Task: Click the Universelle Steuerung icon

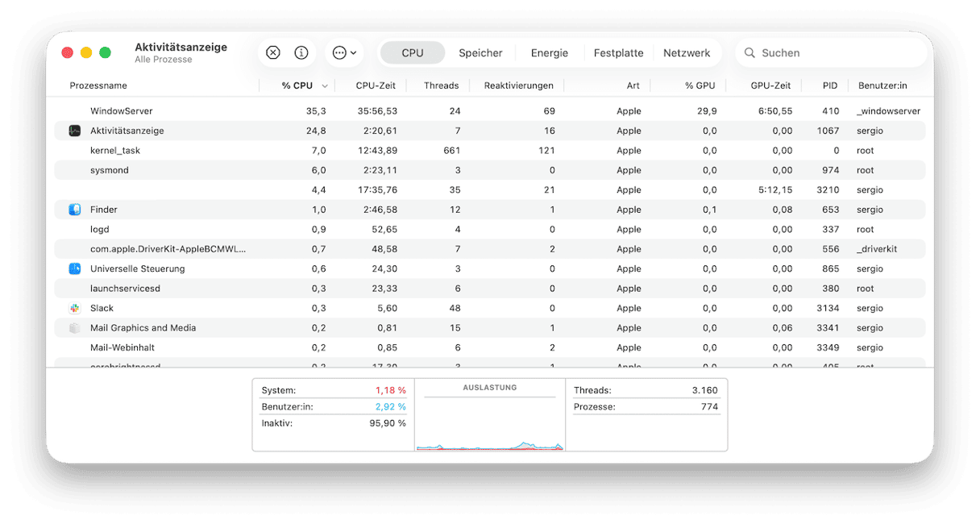Action: pyautogui.click(x=75, y=268)
